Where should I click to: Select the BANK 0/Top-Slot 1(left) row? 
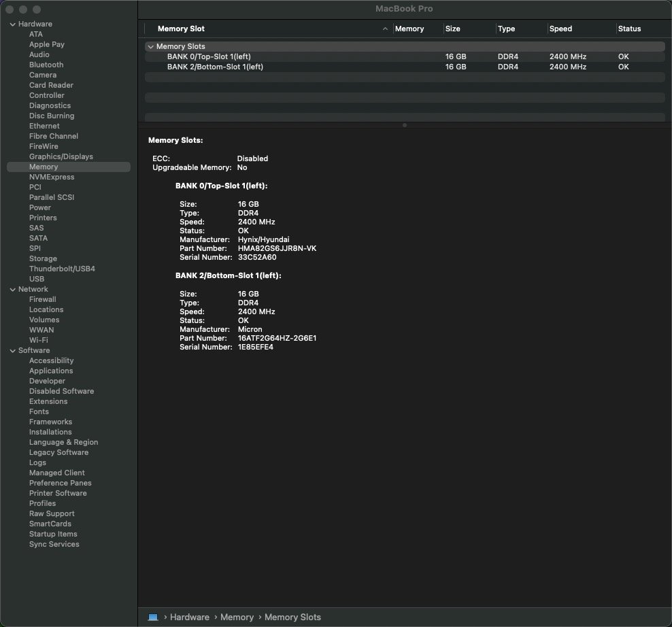405,56
